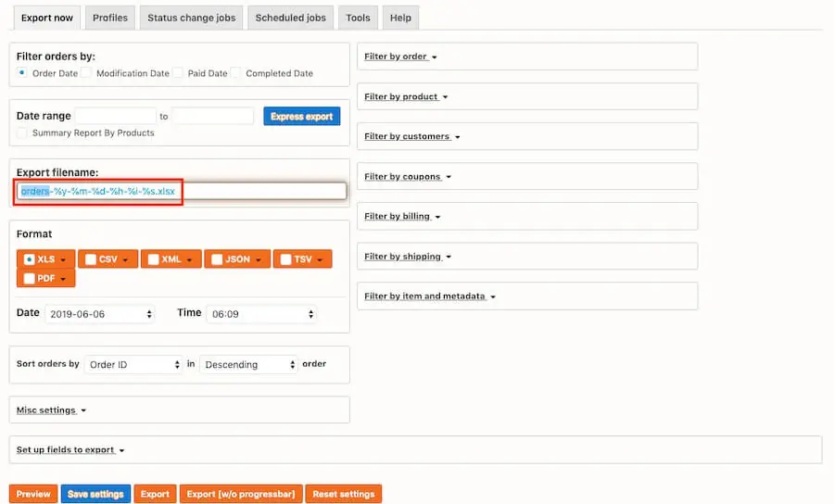Image resolution: width=834 pixels, height=504 pixels.
Task: Expand PDF format options arrow
Action: pyautogui.click(x=63, y=279)
